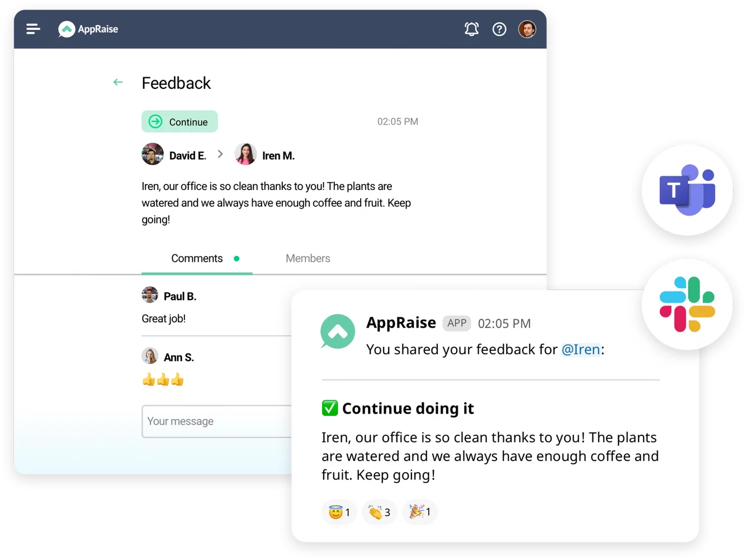Go back using the green arrow
This screenshot has width=747, height=560.
[118, 82]
